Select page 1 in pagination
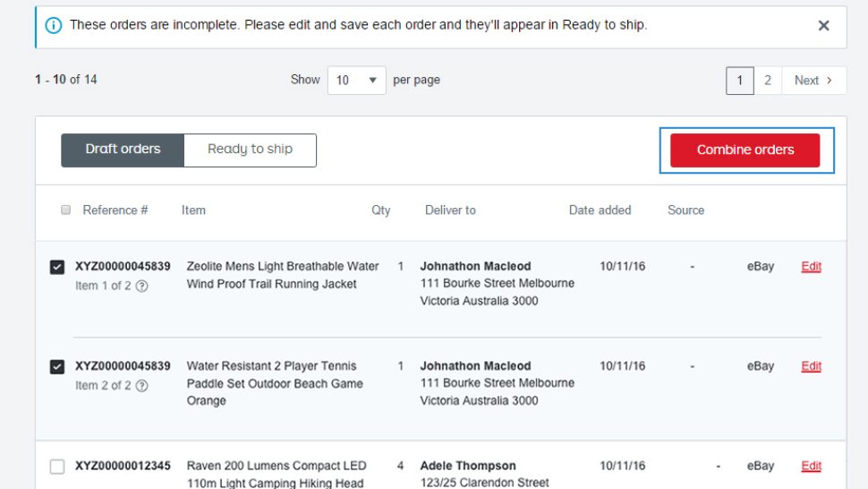868x489 pixels. click(739, 81)
